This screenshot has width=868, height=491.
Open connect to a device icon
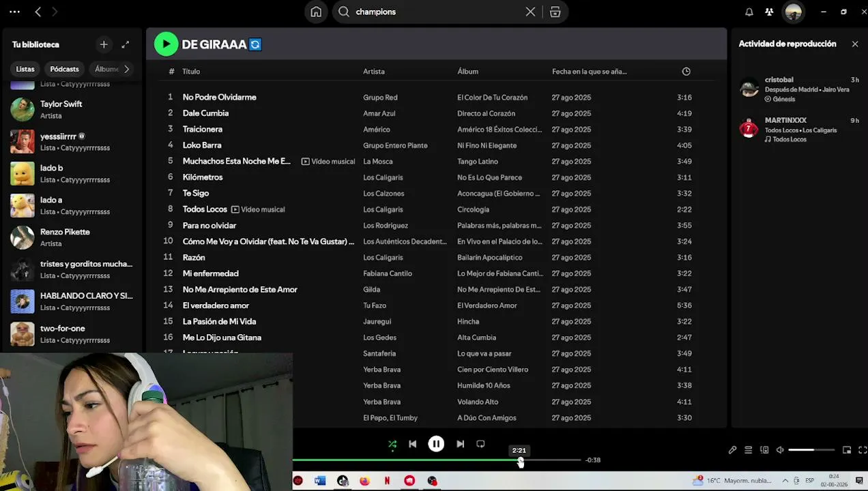click(x=764, y=450)
